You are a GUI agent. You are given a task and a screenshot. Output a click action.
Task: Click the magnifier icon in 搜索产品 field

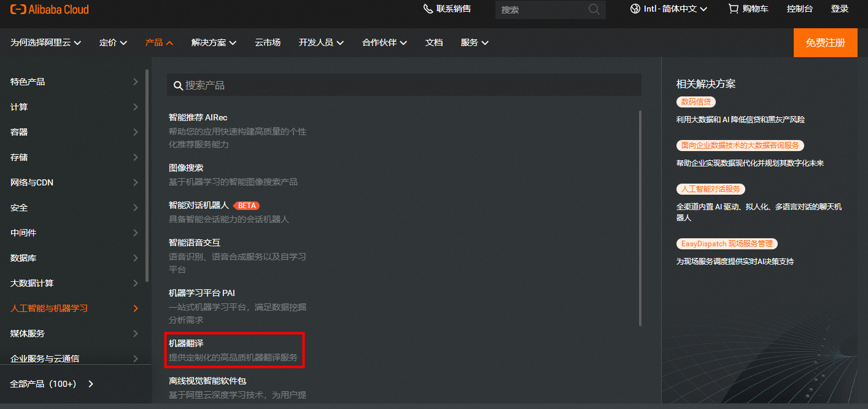coord(178,86)
